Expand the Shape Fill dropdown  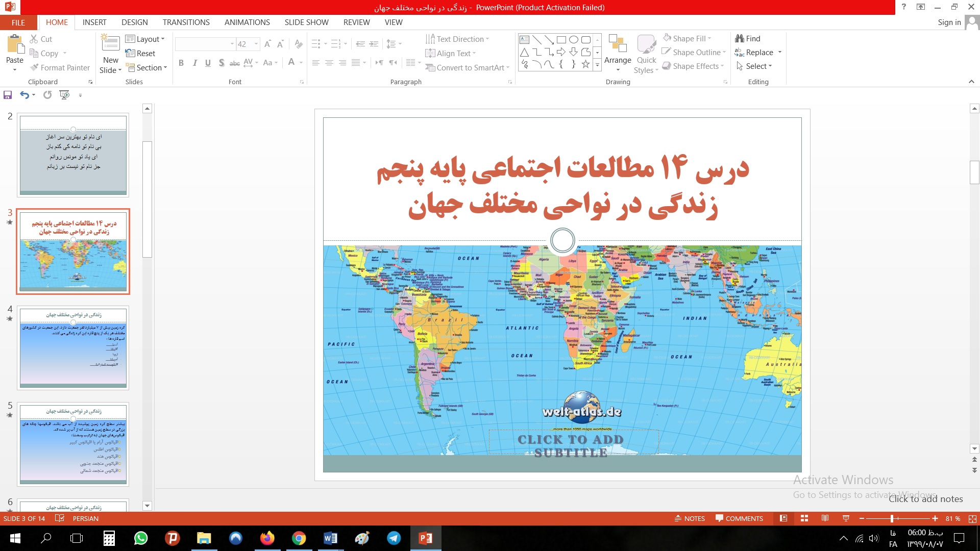click(x=709, y=38)
